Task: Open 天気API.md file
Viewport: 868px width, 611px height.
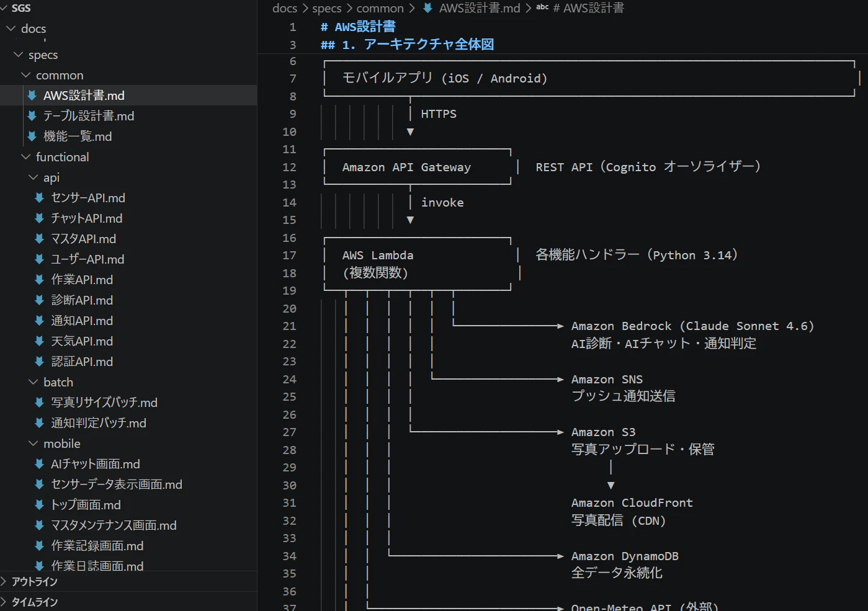Action: click(x=82, y=341)
